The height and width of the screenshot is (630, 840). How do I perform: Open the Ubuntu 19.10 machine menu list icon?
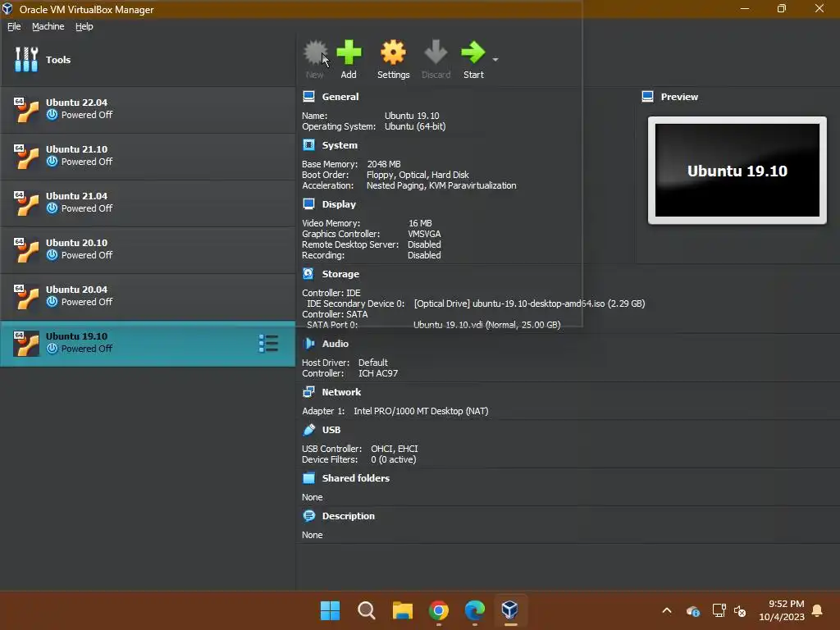pyautogui.click(x=268, y=344)
